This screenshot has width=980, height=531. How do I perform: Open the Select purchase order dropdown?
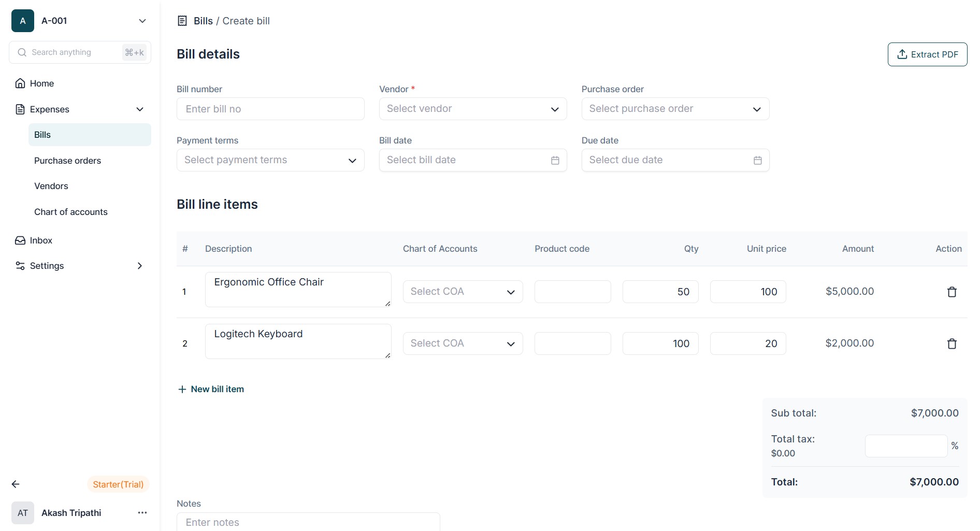(x=675, y=109)
